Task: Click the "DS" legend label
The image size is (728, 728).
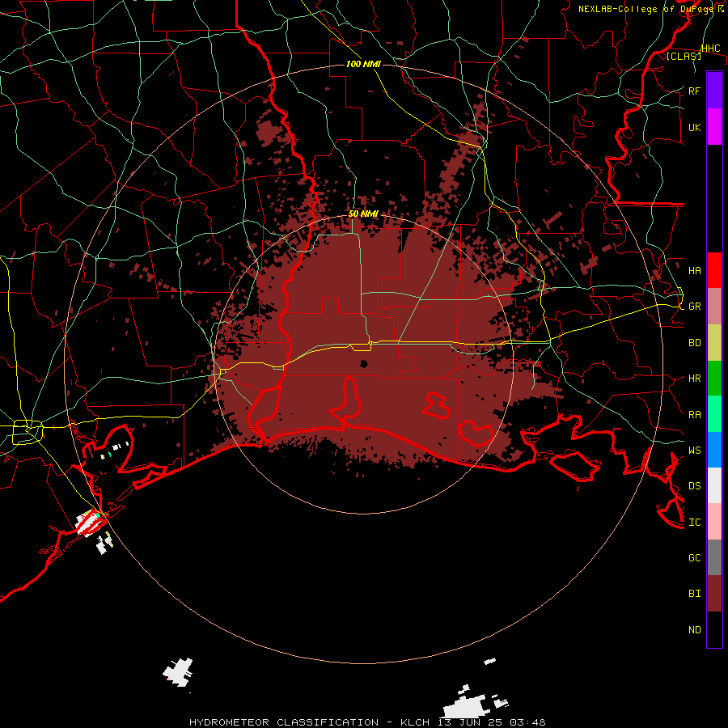Action: [694, 485]
